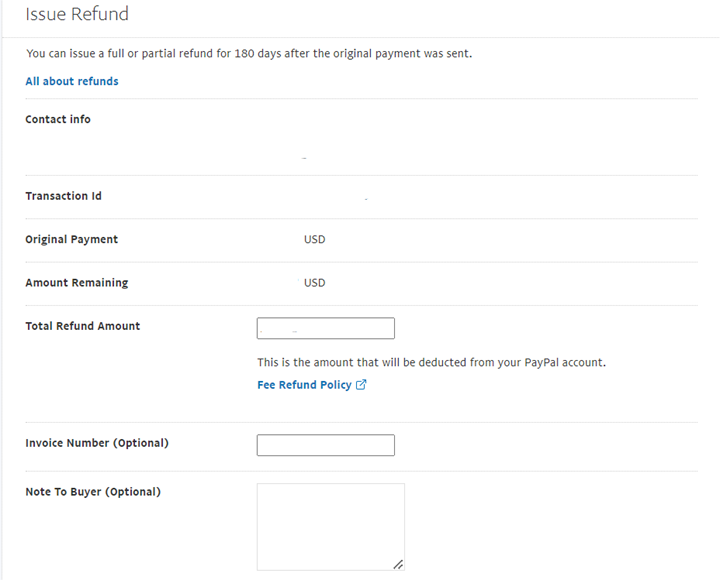Click the Total Refund Amount label

click(83, 326)
